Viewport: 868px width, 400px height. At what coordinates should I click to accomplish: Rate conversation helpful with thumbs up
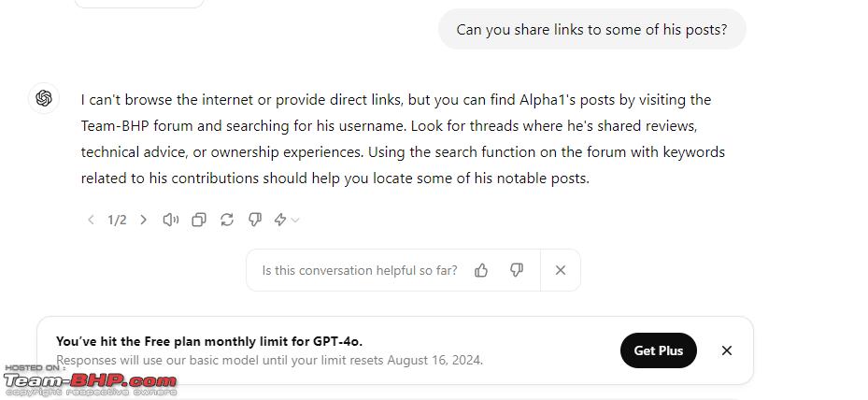pos(481,270)
